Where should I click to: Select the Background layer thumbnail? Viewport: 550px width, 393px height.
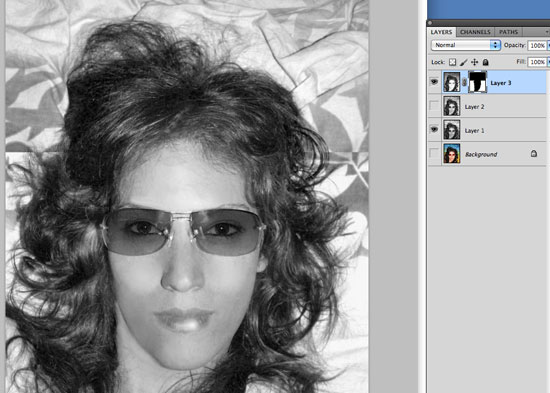(x=451, y=154)
